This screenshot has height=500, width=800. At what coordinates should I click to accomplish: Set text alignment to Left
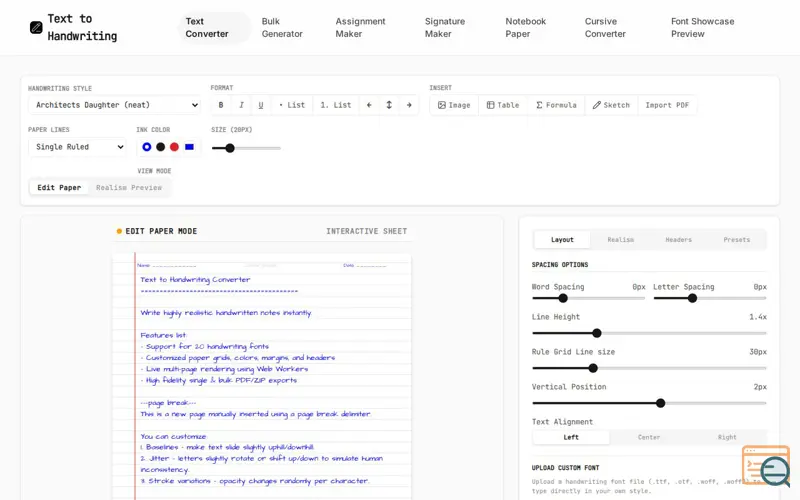[x=571, y=437]
